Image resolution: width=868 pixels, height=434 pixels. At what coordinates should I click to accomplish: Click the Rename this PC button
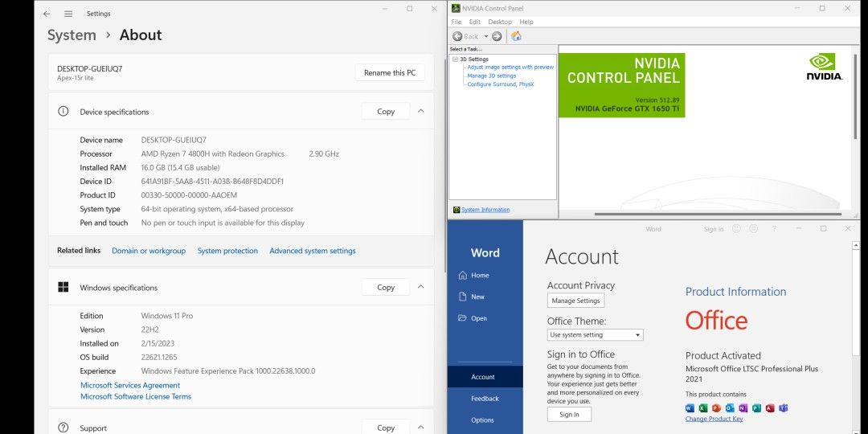point(390,72)
